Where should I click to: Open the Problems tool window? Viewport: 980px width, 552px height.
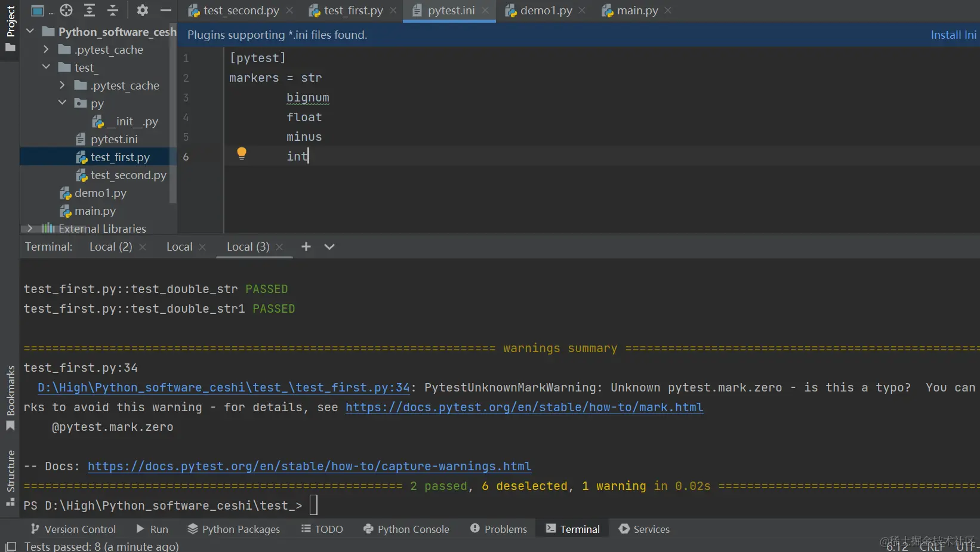498,529
